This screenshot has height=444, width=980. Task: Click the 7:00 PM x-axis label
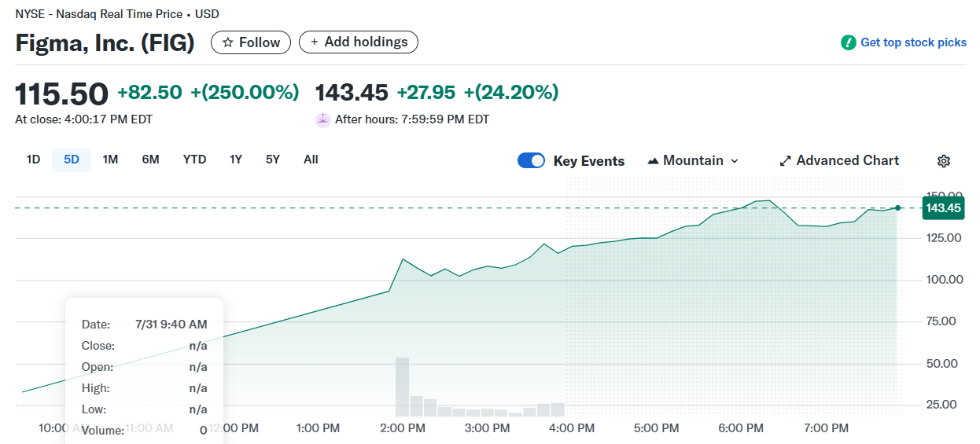pyautogui.click(x=827, y=428)
